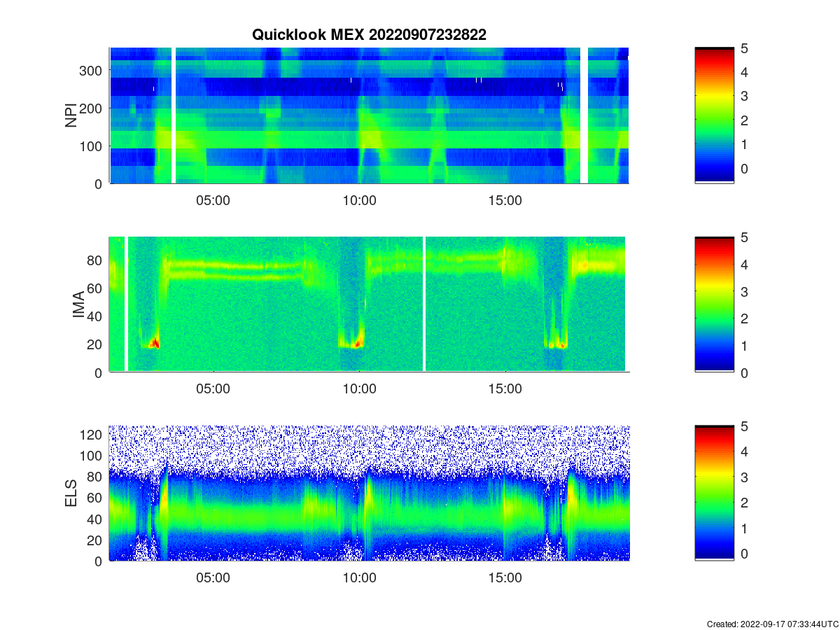Viewport: 840px width, 630px height.
Task: Click the "05:00" tick under the ELS panel
Action: pyautogui.click(x=213, y=577)
